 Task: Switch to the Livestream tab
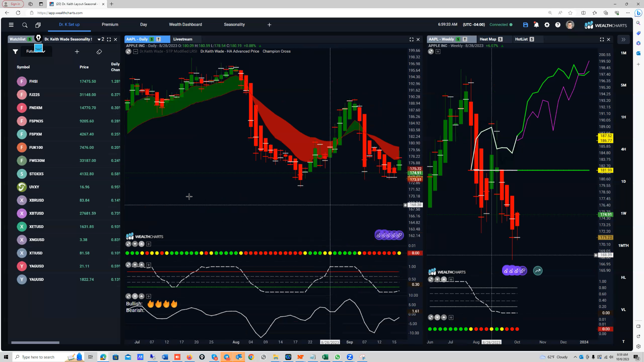(x=183, y=39)
